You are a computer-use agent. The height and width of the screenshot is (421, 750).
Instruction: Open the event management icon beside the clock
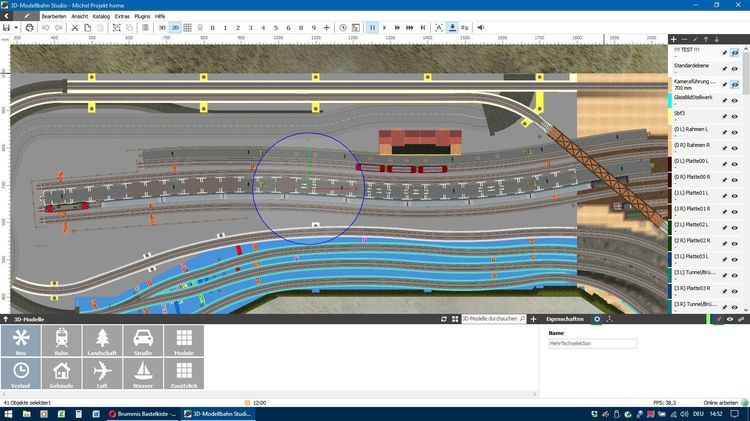355,28
